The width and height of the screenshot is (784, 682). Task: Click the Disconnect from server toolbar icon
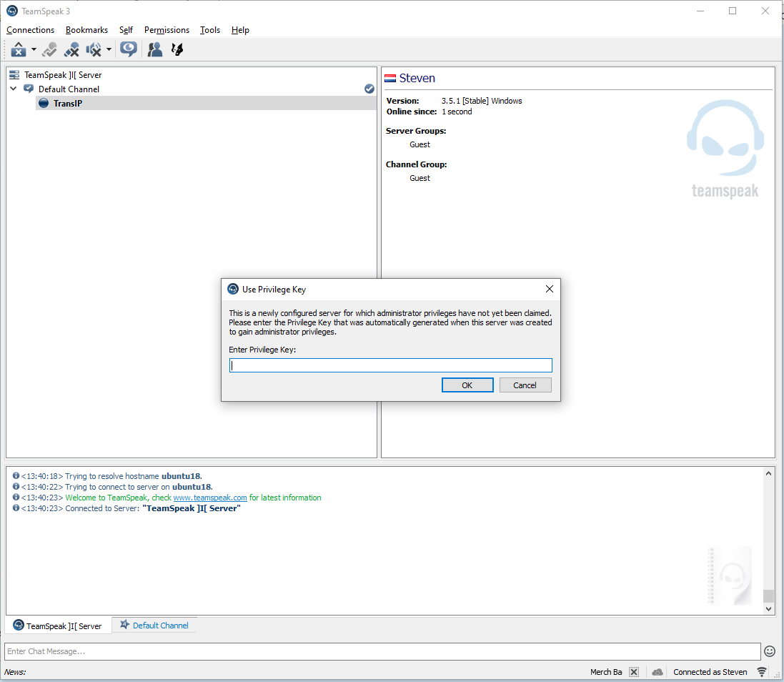point(19,49)
